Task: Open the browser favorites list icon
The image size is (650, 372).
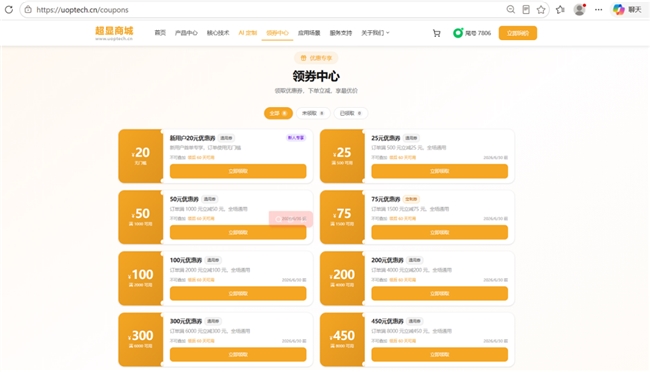Action: (560, 10)
